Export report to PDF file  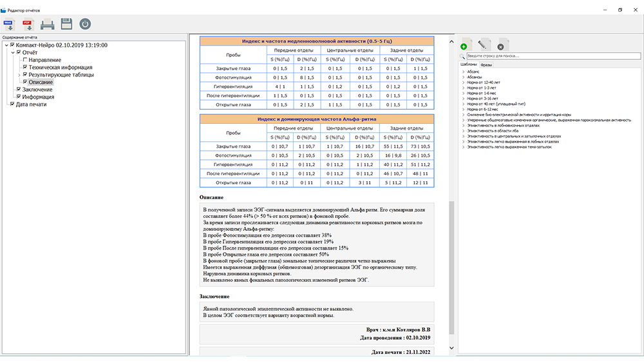pos(28,25)
